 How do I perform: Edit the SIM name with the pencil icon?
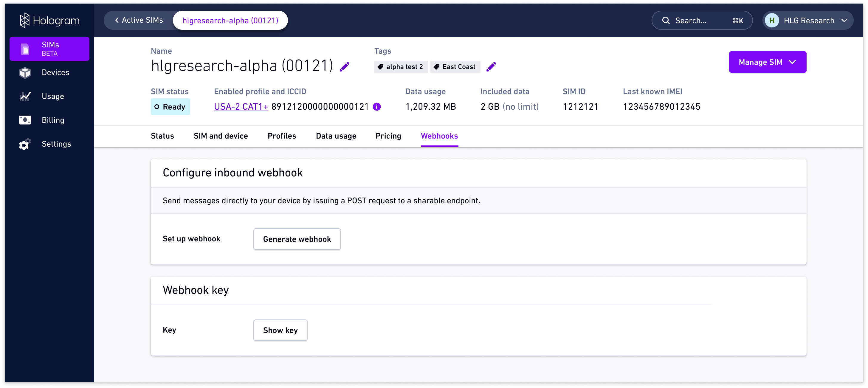[x=345, y=66]
